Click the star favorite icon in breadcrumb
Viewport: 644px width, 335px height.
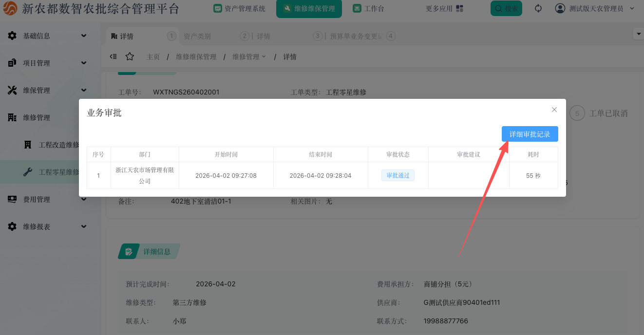pos(130,56)
